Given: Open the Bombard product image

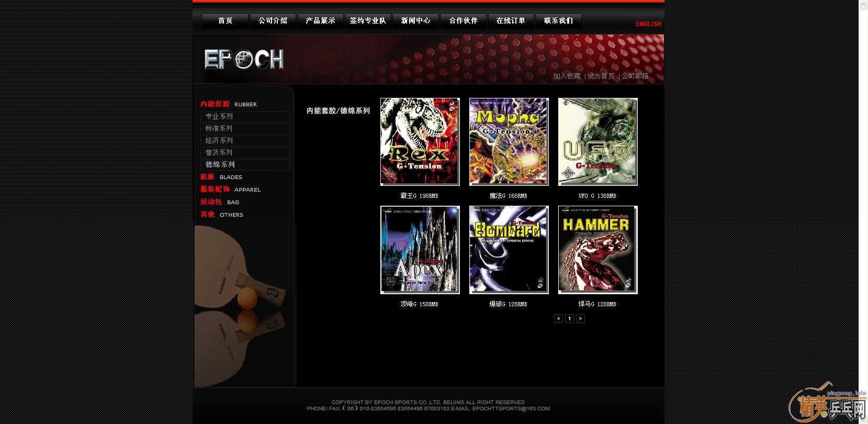Looking at the screenshot, I should [509, 250].
